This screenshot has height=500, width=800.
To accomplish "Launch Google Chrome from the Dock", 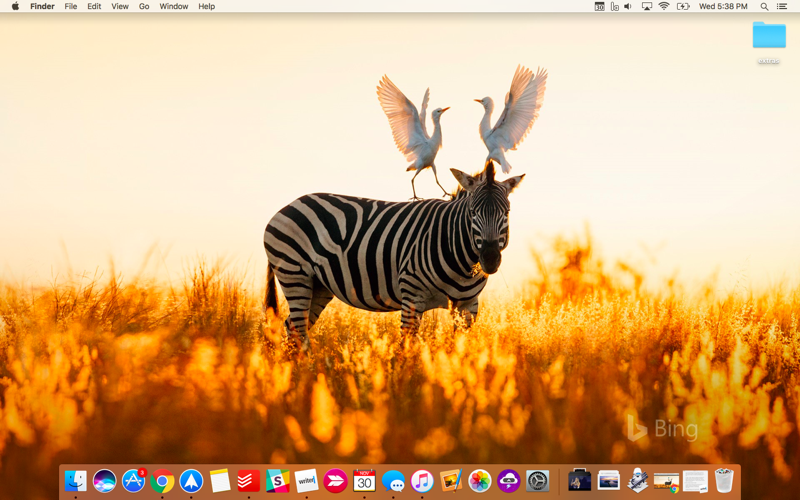I will click(162, 481).
